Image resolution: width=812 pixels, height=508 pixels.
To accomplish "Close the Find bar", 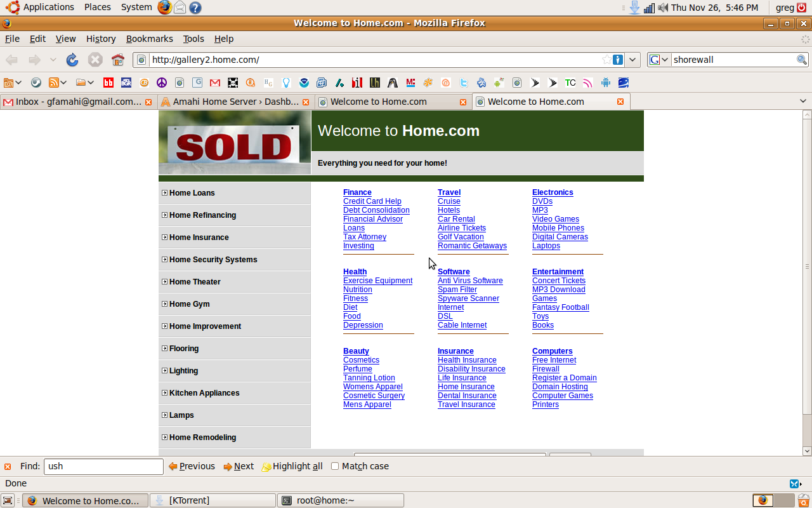I will click(x=8, y=466).
